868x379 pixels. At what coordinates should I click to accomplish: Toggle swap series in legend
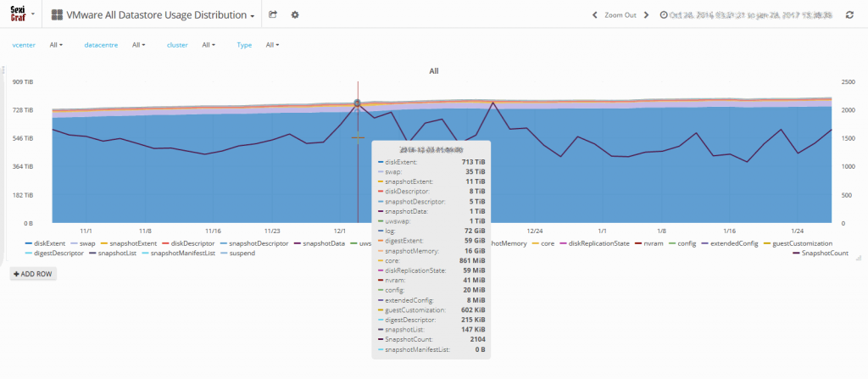(x=87, y=243)
